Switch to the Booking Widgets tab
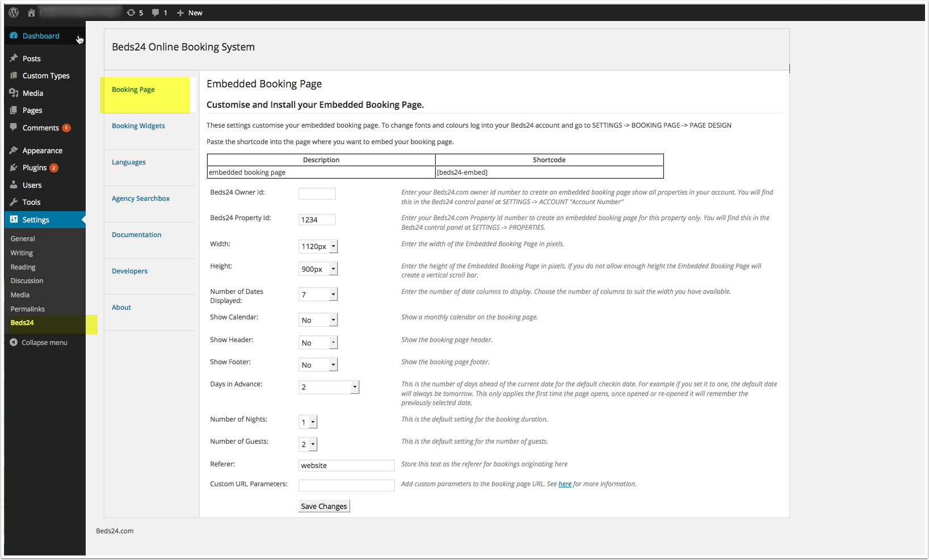Viewport: 929px width, 560px height. tap(138, 126)
